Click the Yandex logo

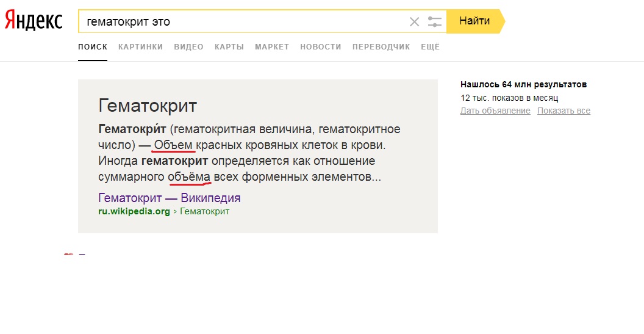point(34,21)
